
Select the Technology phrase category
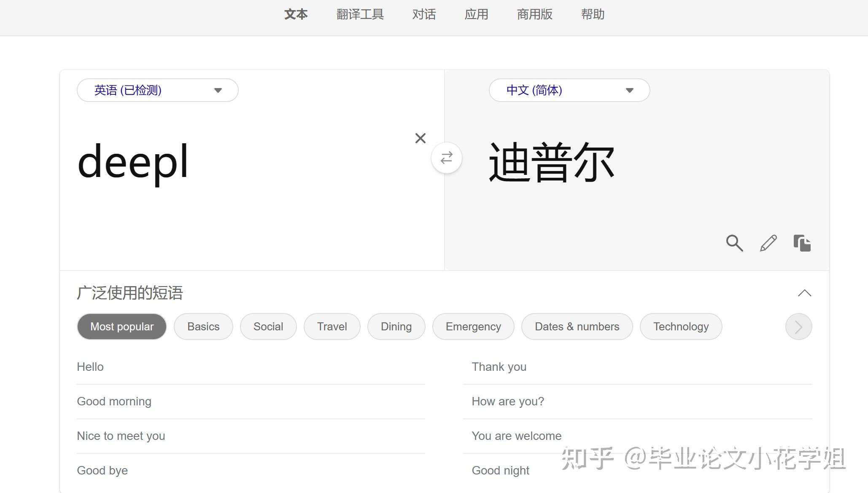(x=681, y=327)
